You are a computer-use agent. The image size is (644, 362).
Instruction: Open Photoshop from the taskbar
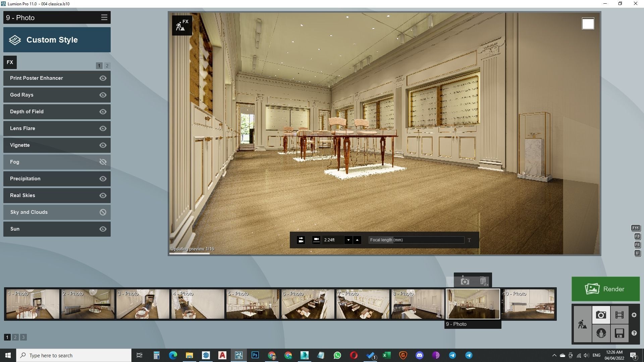point(255,355)
